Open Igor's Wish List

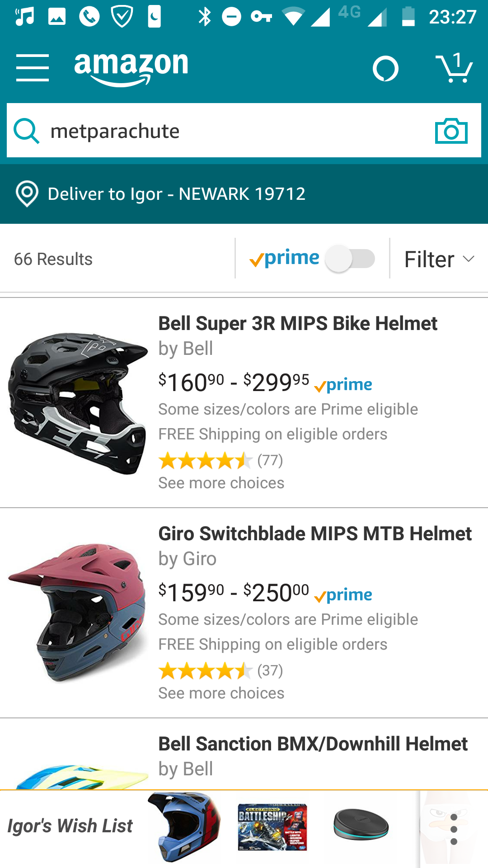coord(70,826)
